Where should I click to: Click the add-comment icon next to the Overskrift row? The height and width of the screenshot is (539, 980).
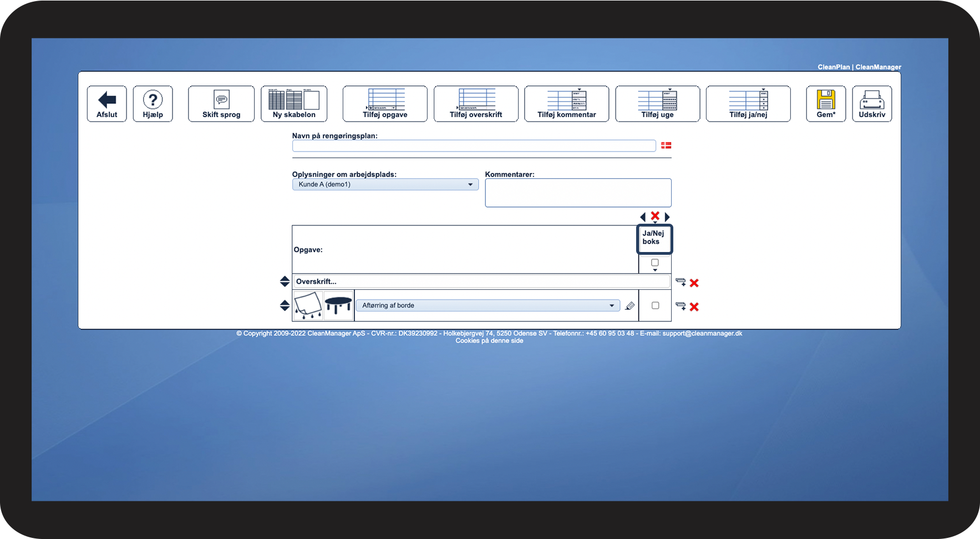[681, 282]
